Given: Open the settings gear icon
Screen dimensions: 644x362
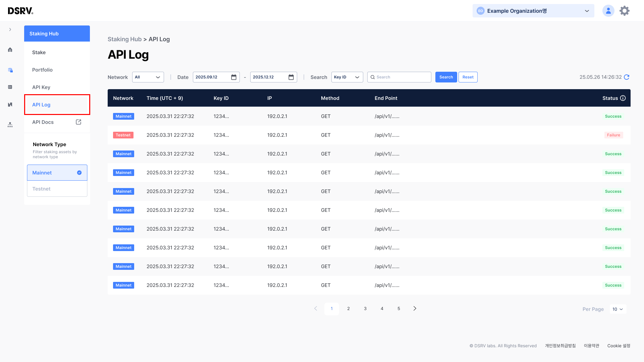Looking at the screenshot, I should point(624,11).
